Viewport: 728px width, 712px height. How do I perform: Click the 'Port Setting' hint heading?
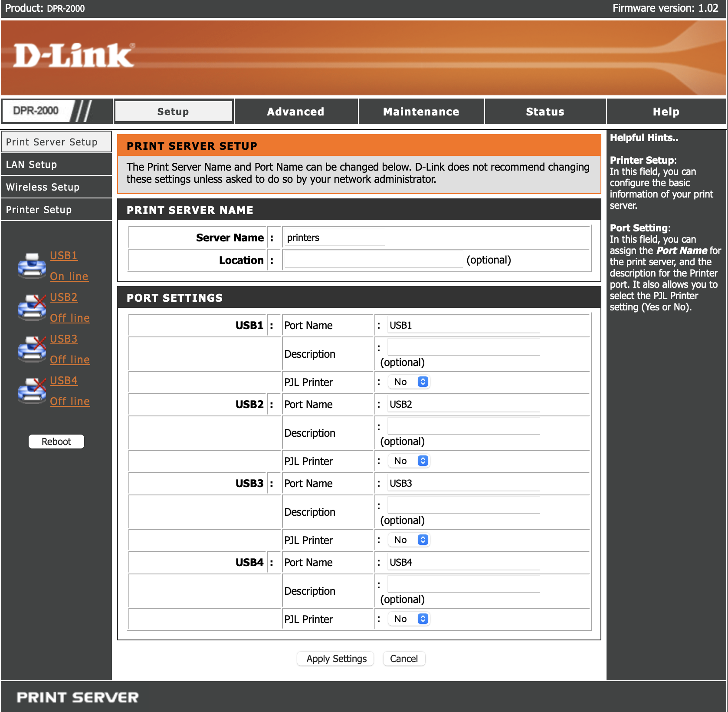point(640,228)
